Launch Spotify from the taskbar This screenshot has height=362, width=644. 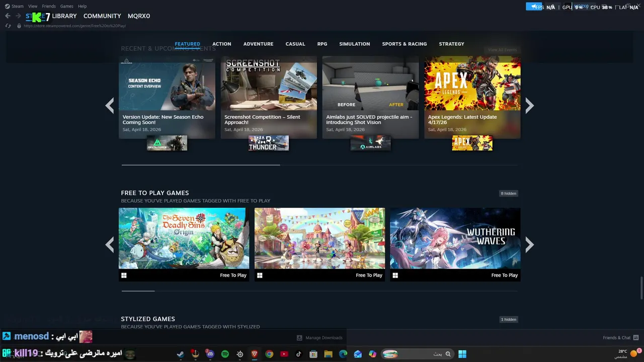pyautogui.click(x=225, y=354)
